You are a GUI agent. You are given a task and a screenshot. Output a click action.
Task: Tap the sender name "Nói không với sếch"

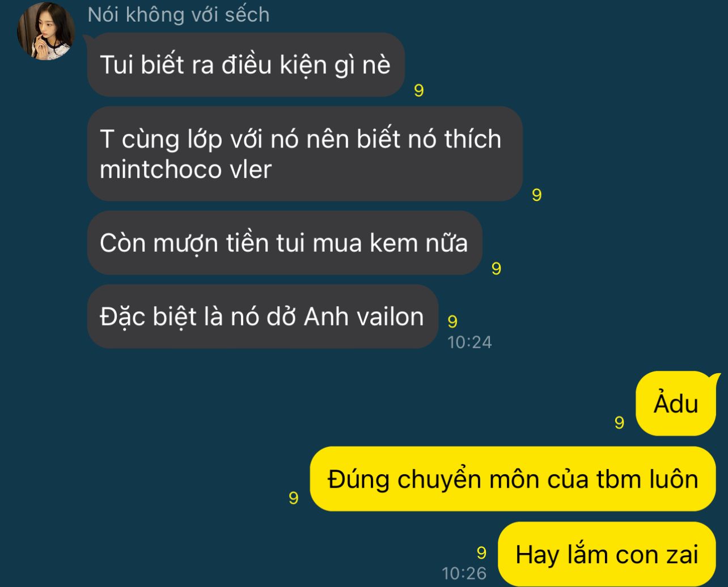(x=179, y=15)
